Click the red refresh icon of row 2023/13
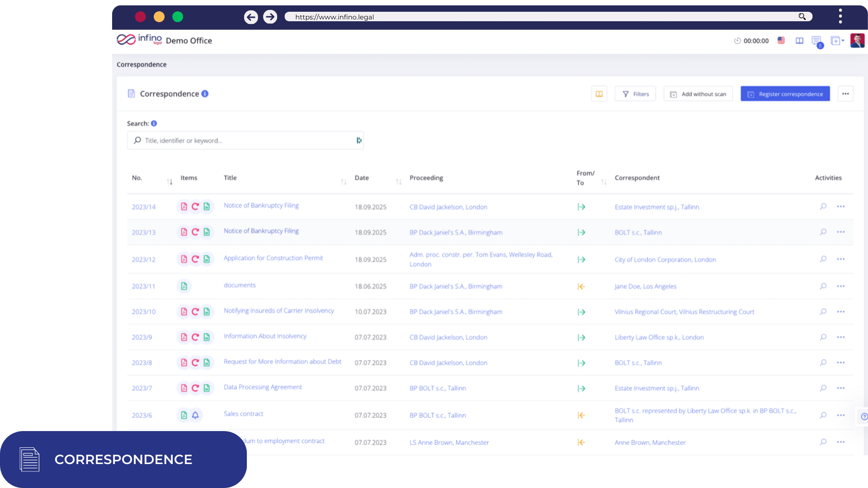Screen dimensions: 868x488 pos(195,232)
